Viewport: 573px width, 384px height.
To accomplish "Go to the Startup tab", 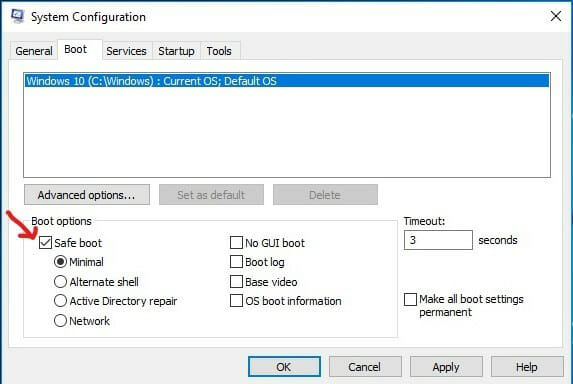I will (x=176, y=51).
